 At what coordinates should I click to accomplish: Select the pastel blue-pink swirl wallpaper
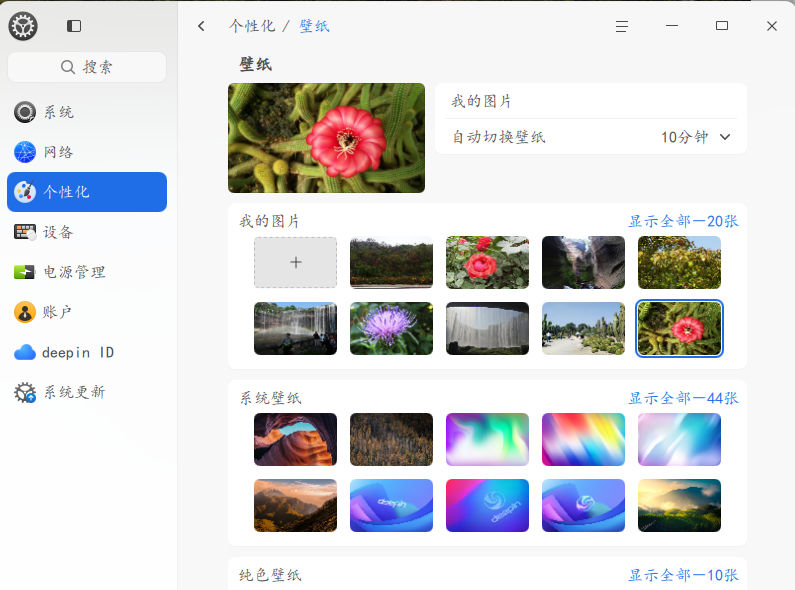click(679, 439)
